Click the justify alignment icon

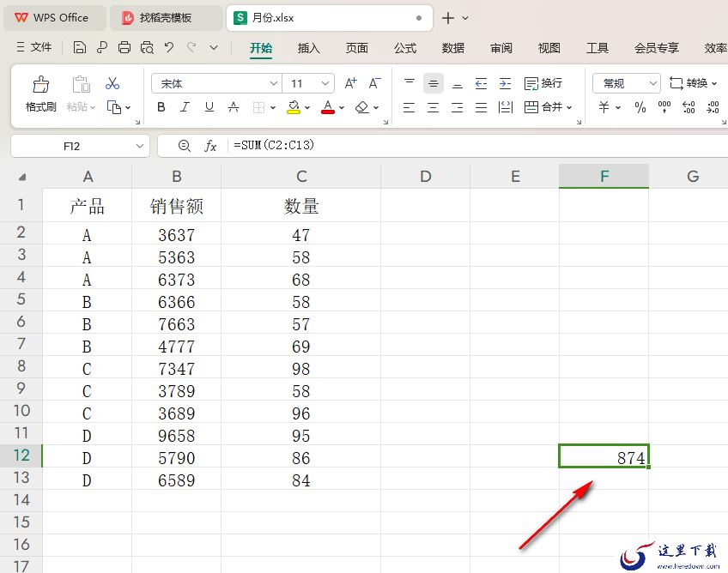click(481, 107)
